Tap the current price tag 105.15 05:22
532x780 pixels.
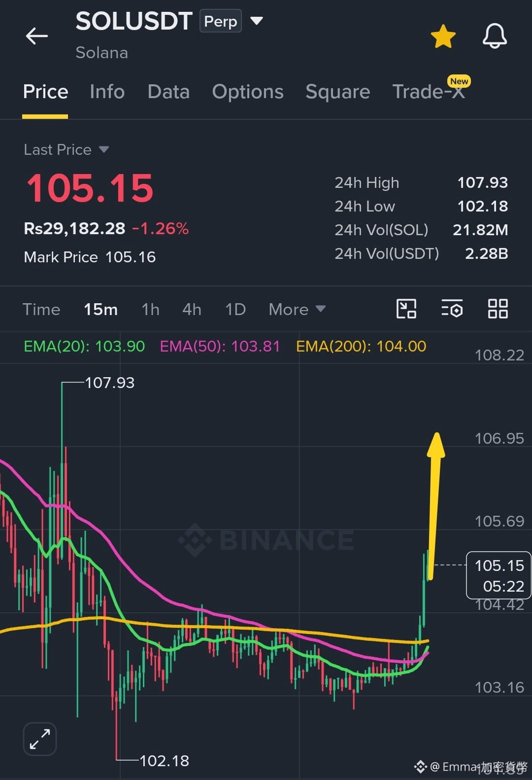click(499, 575)
